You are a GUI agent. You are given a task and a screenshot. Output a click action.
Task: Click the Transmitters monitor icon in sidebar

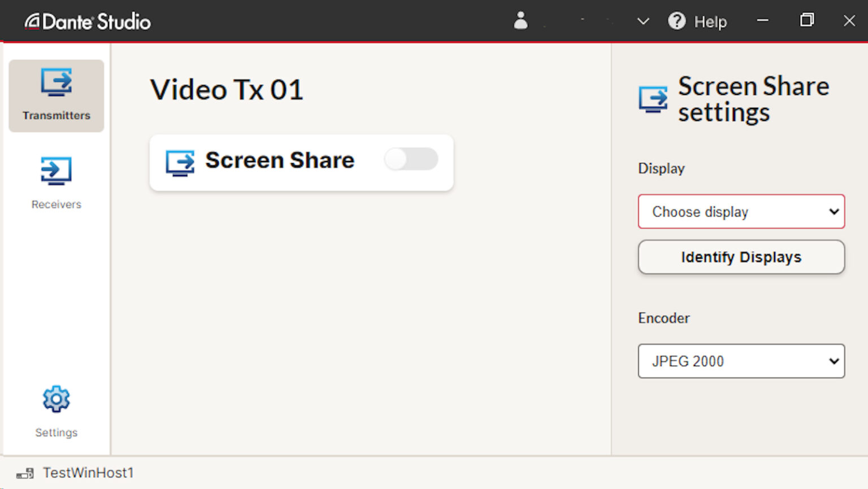click(x=56, y=82)
